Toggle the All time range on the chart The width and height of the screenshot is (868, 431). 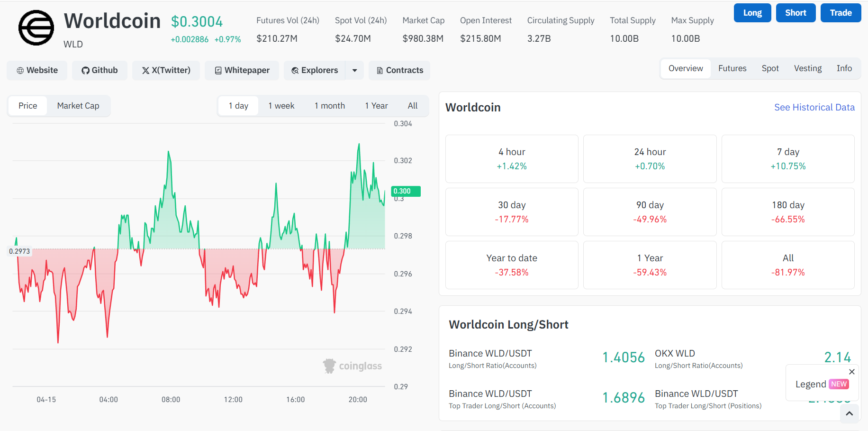[x=412, y=105]
